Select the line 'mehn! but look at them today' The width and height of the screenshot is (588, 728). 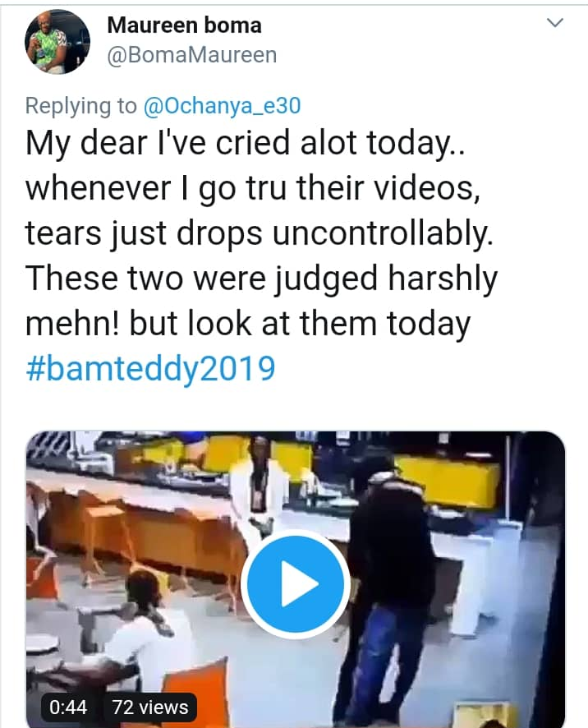coord(247,323)
